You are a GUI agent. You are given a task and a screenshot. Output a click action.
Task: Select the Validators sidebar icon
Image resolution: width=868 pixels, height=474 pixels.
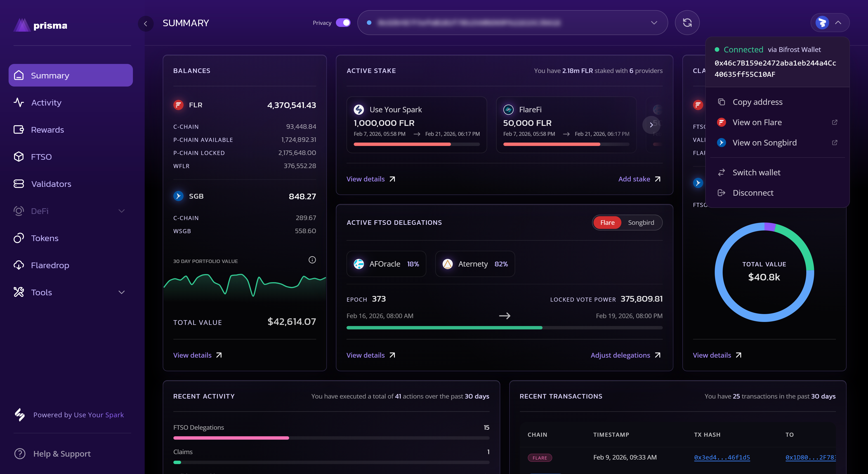click(19, 184)
